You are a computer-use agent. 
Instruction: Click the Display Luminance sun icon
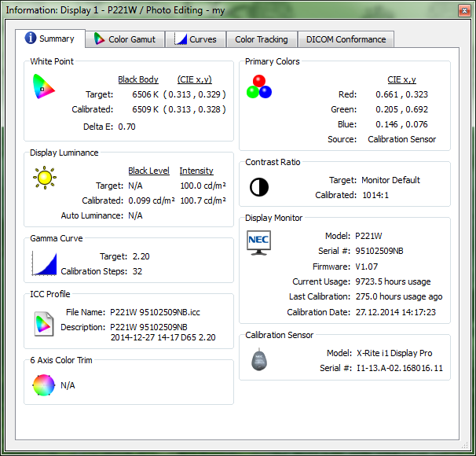(x=45, y=178)
